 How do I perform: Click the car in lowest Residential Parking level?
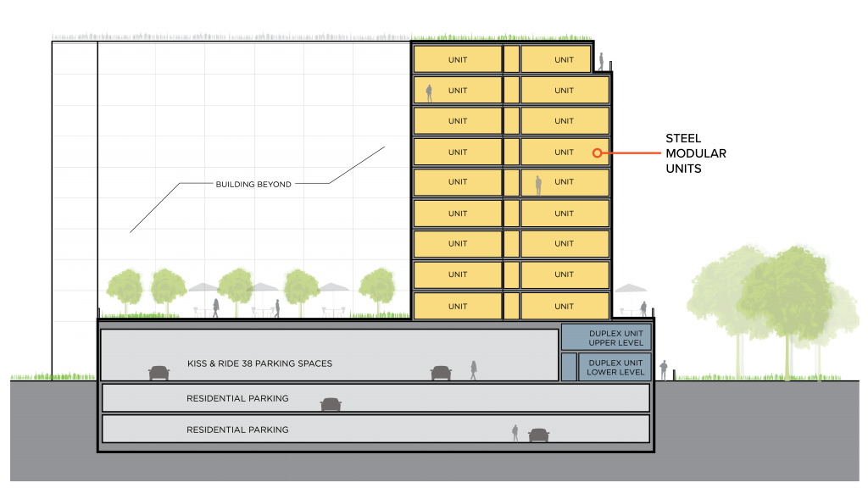(538, 435)
